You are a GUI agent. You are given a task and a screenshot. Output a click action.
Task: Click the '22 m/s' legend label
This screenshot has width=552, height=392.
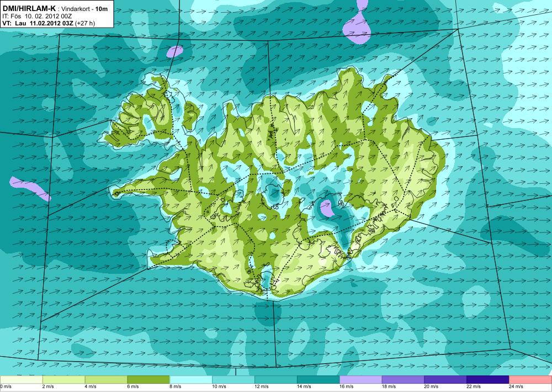(474, 386)
